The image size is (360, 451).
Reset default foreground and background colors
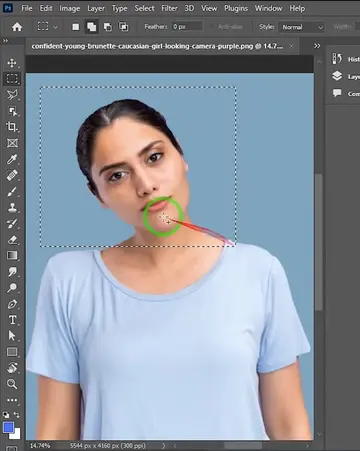point(6,415)
